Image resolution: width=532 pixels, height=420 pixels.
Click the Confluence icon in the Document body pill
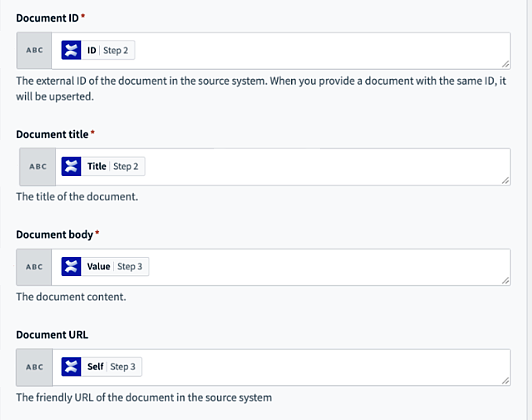(x=71, y=266)
